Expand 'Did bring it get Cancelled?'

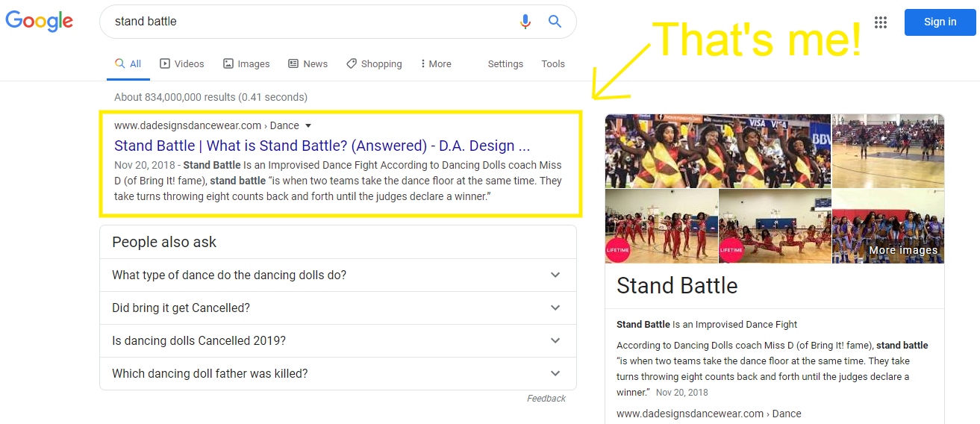pyautogui.click(x=338, y=308)
